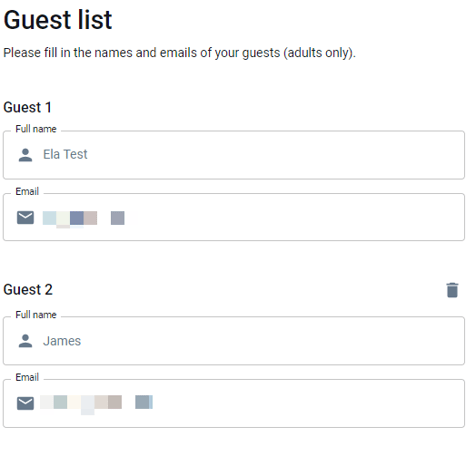Place cursor on the 'Ela Test' text
Image resolution: width=466 pixels, height=456 pixels.
(x=65, y=154)
